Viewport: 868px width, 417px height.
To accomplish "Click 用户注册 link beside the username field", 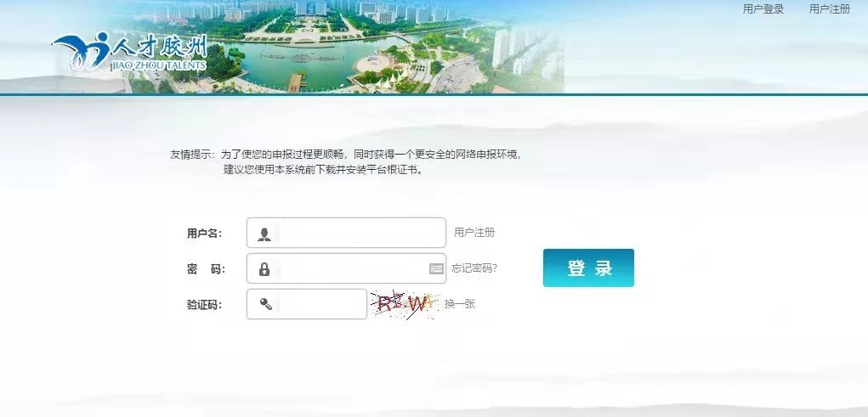I will [x=474, y=233].
